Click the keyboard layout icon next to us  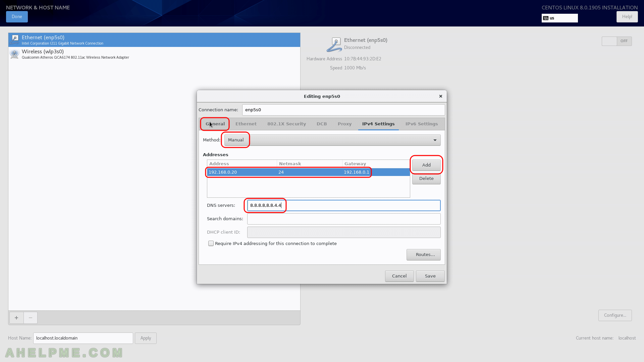click(546, 18)
